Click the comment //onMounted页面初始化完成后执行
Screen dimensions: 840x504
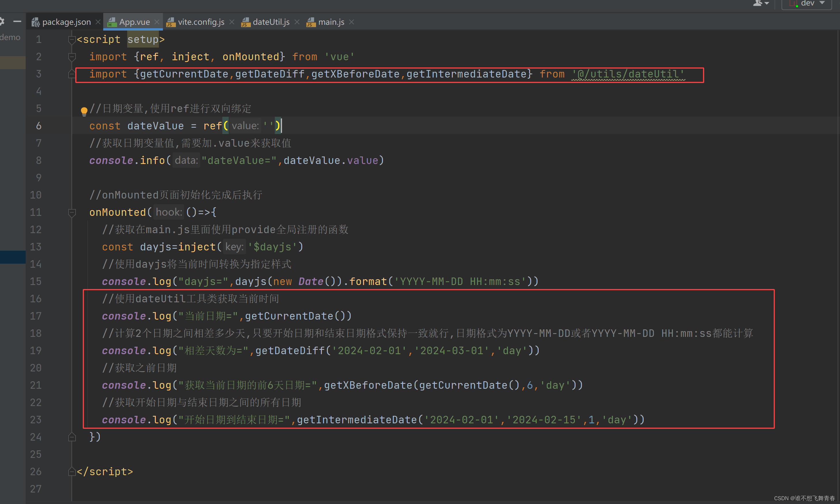tap(176, 195)
